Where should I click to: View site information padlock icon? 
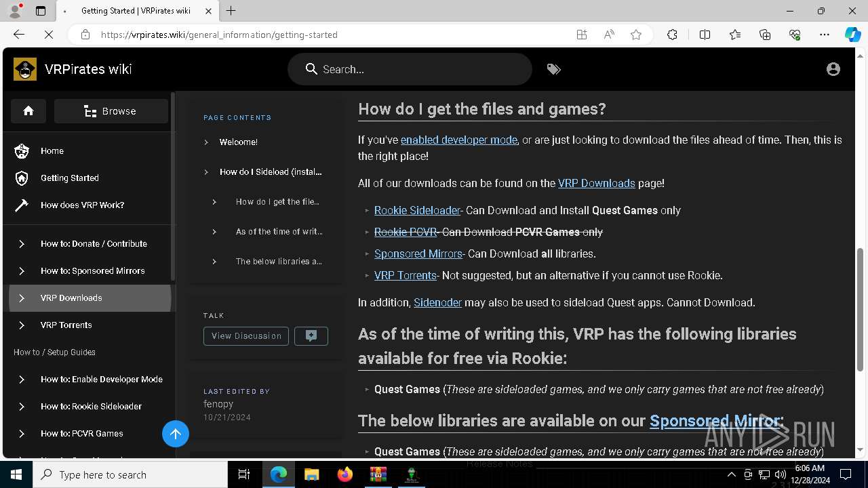pos(85,35)
